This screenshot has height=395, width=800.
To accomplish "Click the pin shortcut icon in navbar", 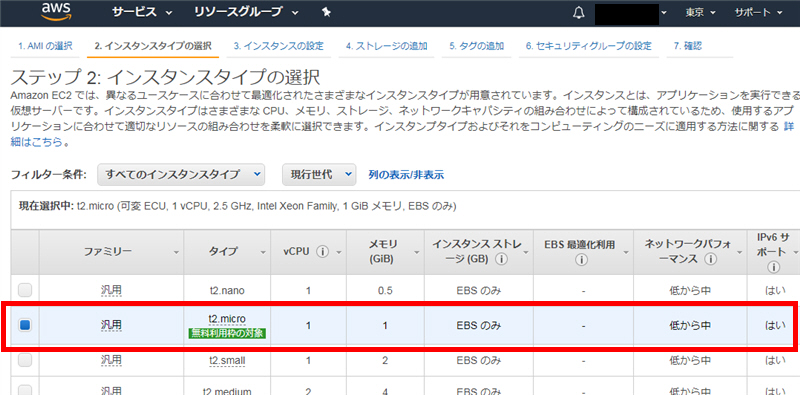I will pos(327,12).
